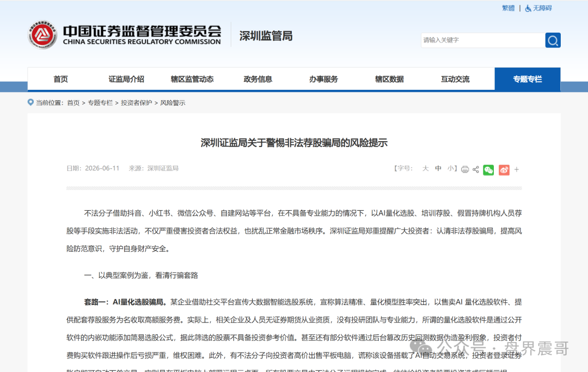Go to 首页 in breadcrumb
This screenshot has width=588, height=372.
click(x=73, y=103)
